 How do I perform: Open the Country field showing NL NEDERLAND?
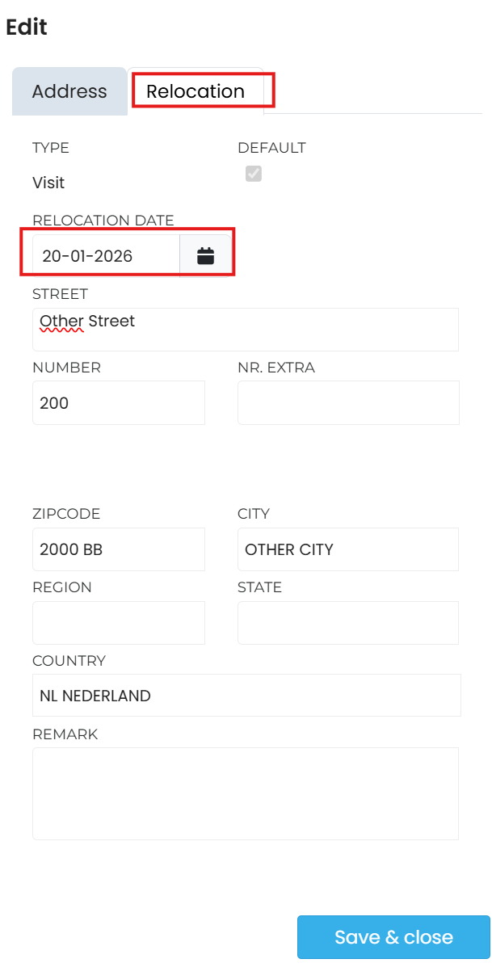(x=246, y=696)
